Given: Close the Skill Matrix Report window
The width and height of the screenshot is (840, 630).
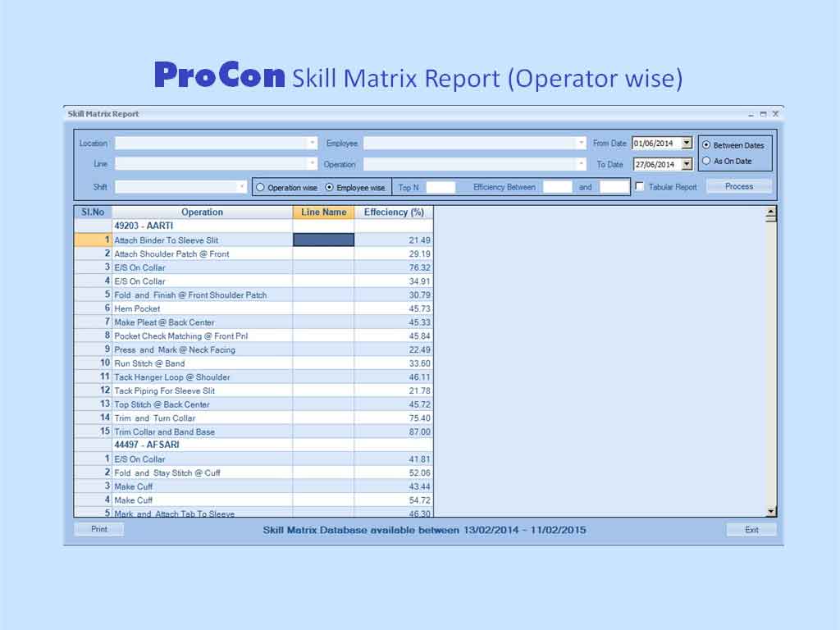Looking at the screenshot, I should click(775, 114).
